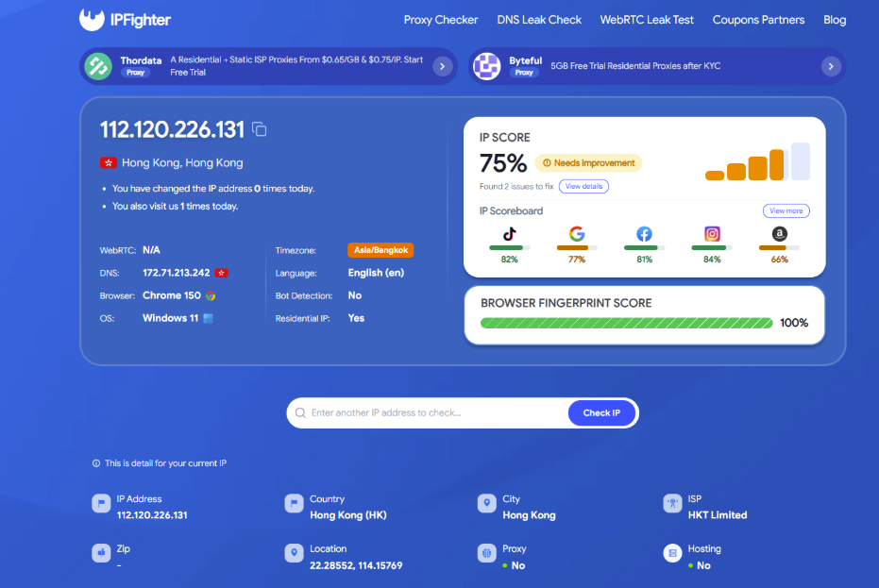The height and width of the screenshot is (588, 879).
Task: Click the Google 77% score text
Action: point(577,260)
